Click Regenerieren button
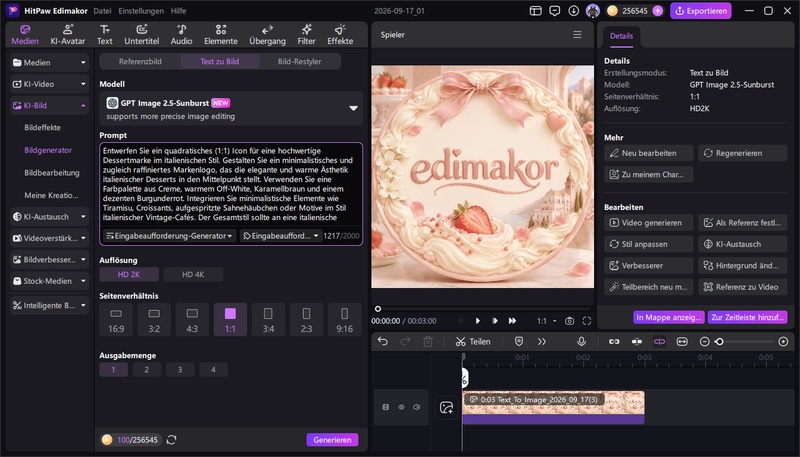 pos(742,153)
